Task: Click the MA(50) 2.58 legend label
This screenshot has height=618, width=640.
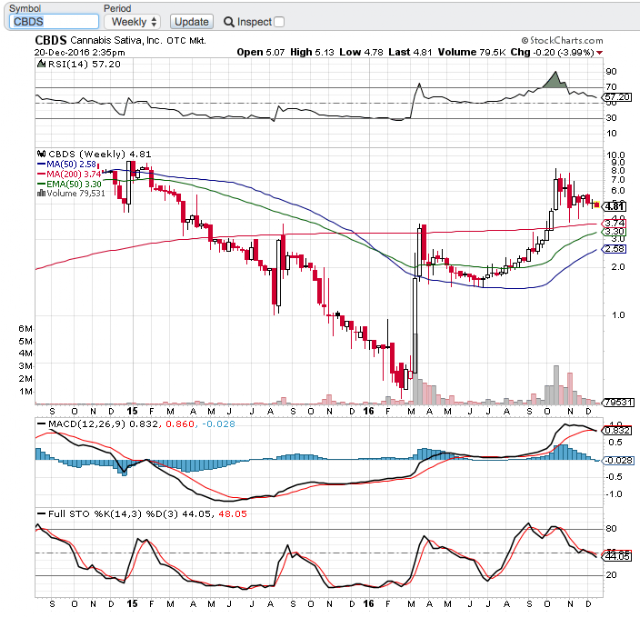Action: (71, 164)
